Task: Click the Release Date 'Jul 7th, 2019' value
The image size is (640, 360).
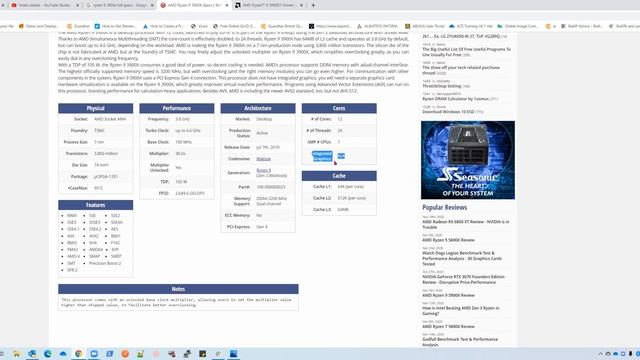Action: [268, 147]
